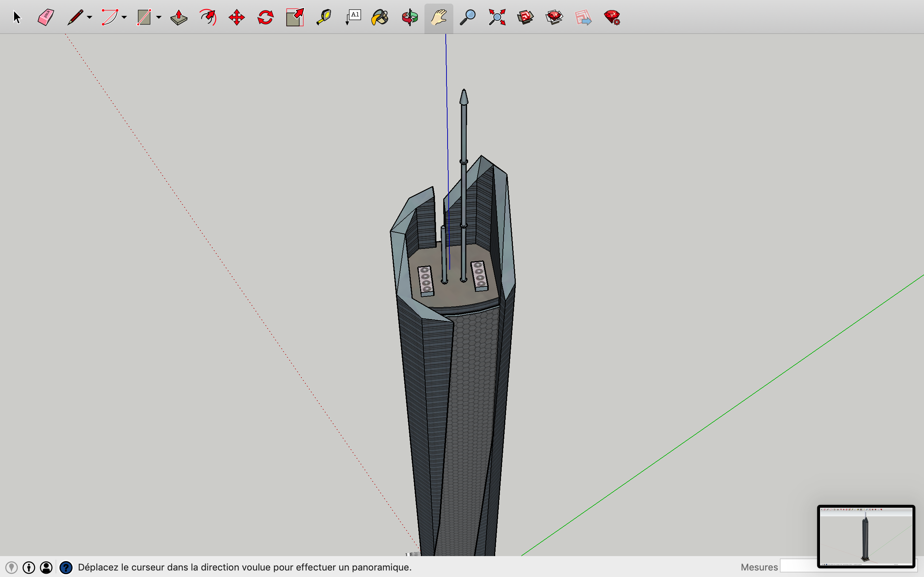The image size is (924, 577).
Task: Toggle the Pan tool off
Action: coord(438,17)
